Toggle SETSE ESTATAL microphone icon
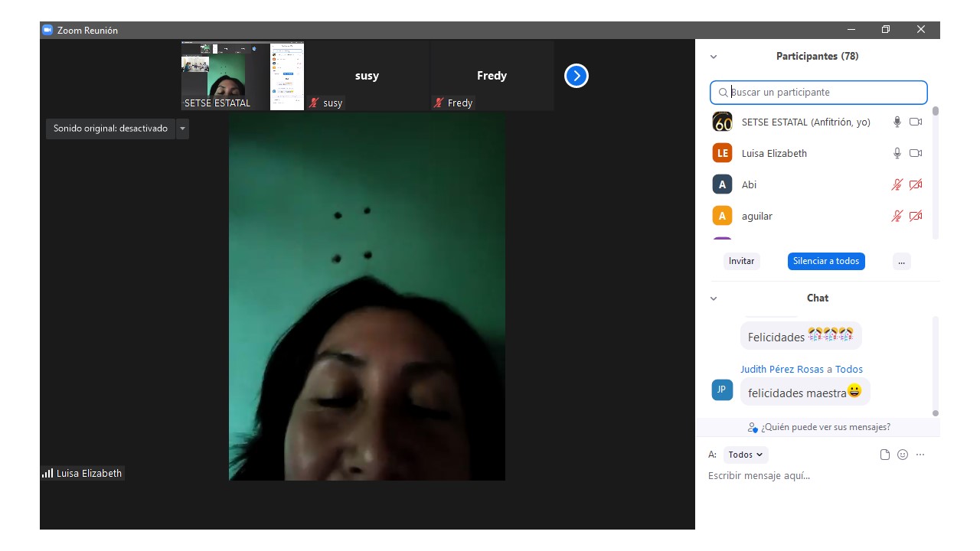The width and height of the screenshot is (980, 551). pyautogui.click(x=897, y=122)
